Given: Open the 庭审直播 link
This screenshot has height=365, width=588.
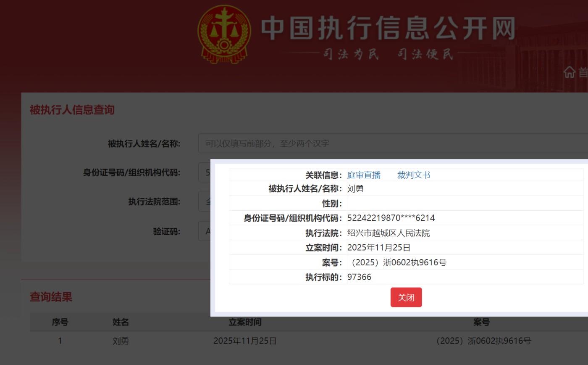Looking at the screenshot, I should coord(364,175).
